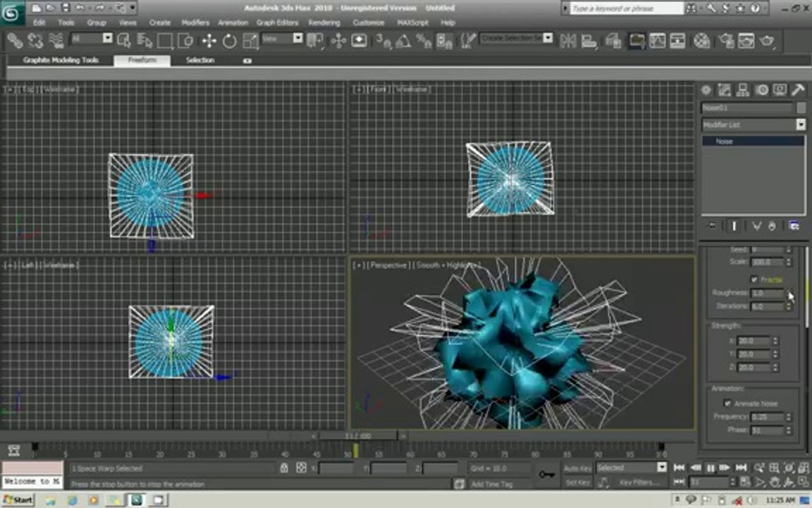Toggle Key Mode button beside frame field
The image size is (812, 508).
[679, 482]
